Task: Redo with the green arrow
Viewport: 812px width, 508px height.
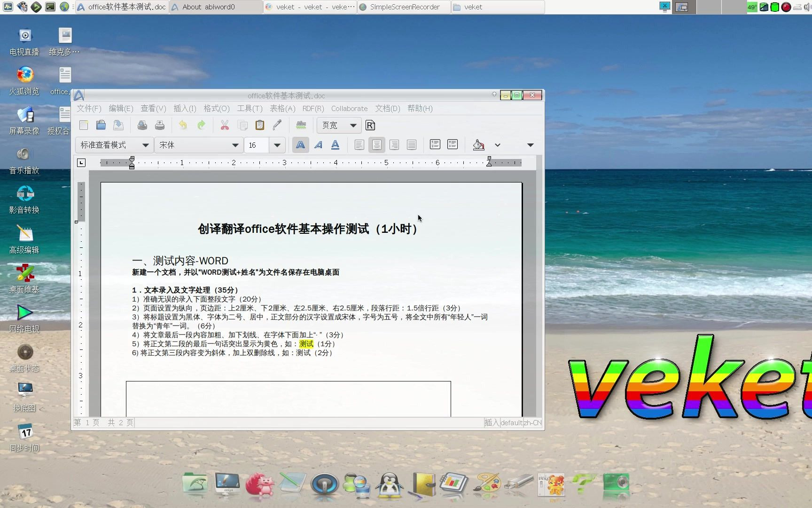Action: pos(201,125)
